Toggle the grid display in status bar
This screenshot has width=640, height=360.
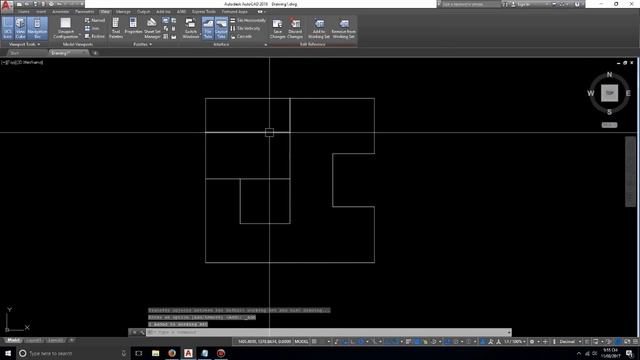314,342
